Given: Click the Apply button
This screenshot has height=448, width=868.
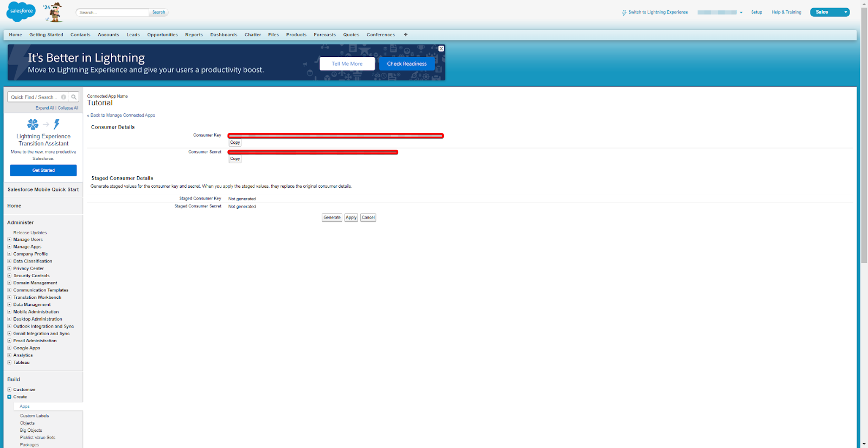Looking at the screenshot, I should click(352, 217).
